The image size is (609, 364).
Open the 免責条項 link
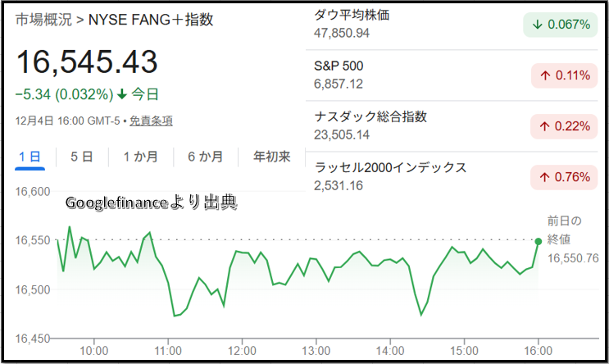151,120
